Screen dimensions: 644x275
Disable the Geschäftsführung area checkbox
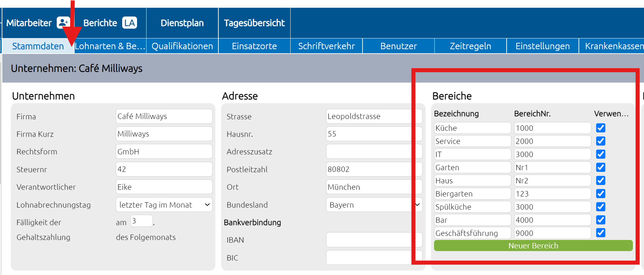pyautogui.click(x=600, y=233)
